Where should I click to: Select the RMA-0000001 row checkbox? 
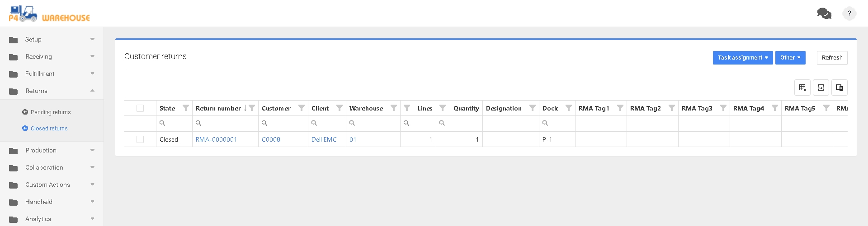[x=140, y=139]
